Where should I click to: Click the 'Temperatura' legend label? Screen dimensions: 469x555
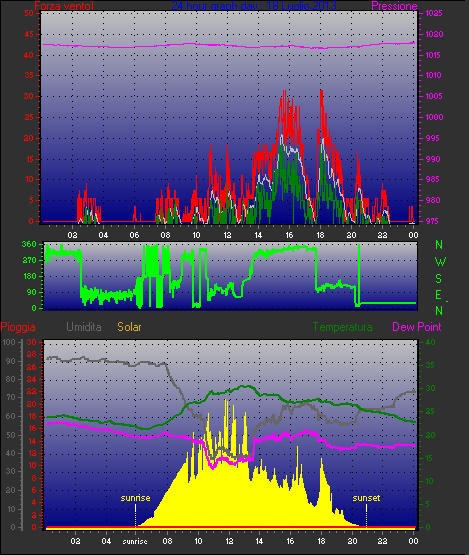click(342, 327)
